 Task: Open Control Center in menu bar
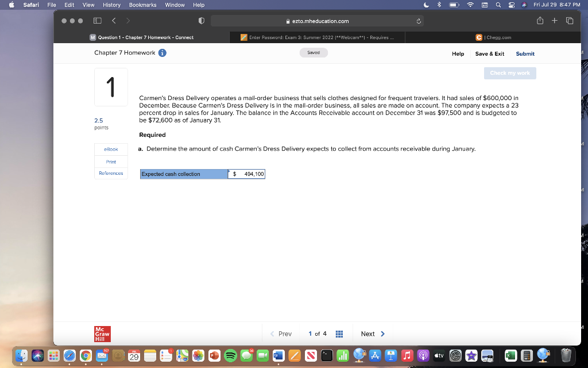coord(511,5)
